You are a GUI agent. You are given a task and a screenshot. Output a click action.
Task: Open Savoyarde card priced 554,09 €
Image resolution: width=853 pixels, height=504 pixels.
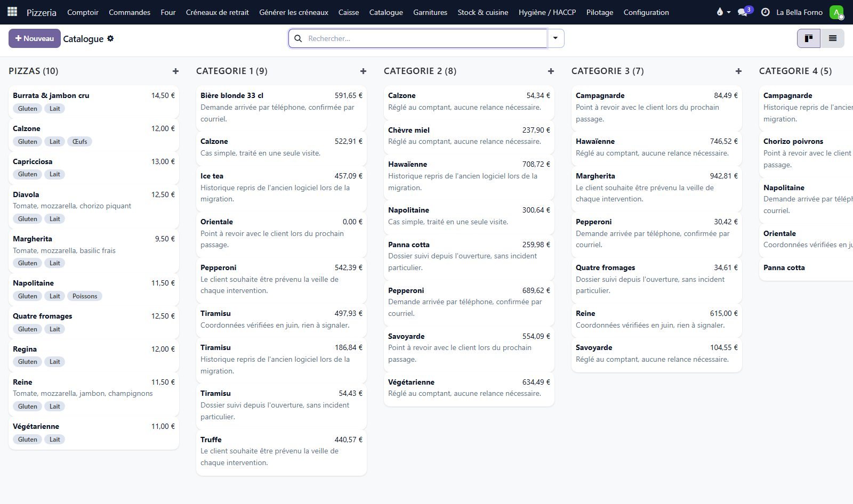(469, 348)
